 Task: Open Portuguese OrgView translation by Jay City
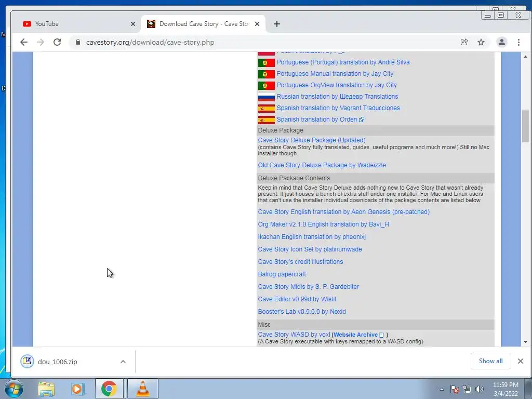[337, 85]
